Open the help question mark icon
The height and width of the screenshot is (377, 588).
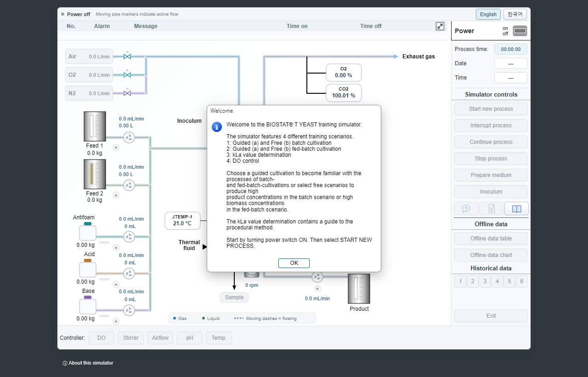click(x=466, y=209)
